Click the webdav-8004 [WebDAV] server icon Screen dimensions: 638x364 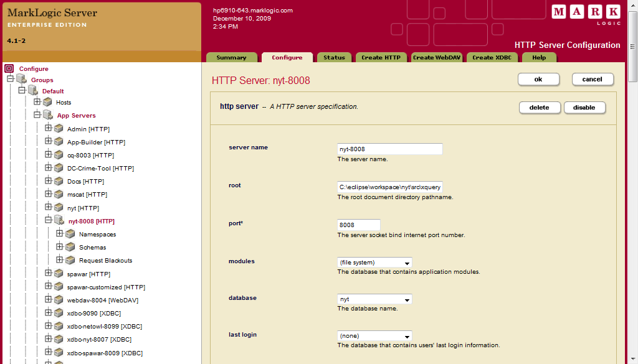point(59,300)
